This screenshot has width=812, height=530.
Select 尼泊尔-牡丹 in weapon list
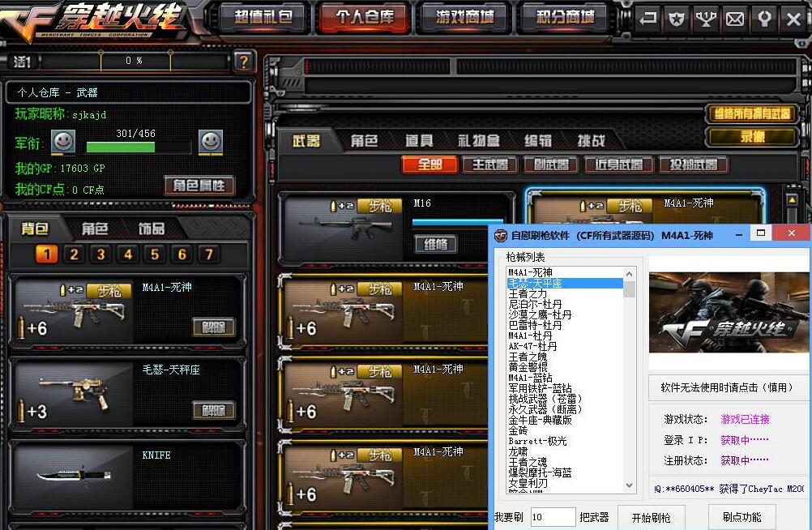pos(565,304)
